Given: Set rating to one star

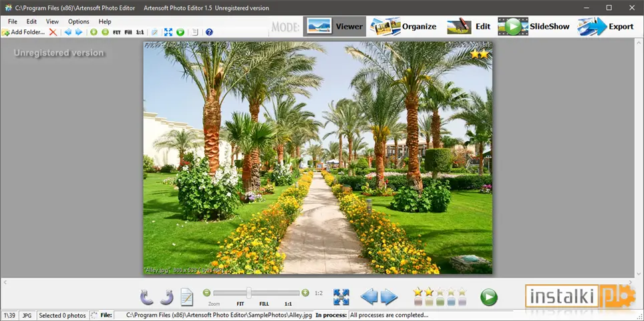Looking at the screenshot, I should [x=418, y=292].
